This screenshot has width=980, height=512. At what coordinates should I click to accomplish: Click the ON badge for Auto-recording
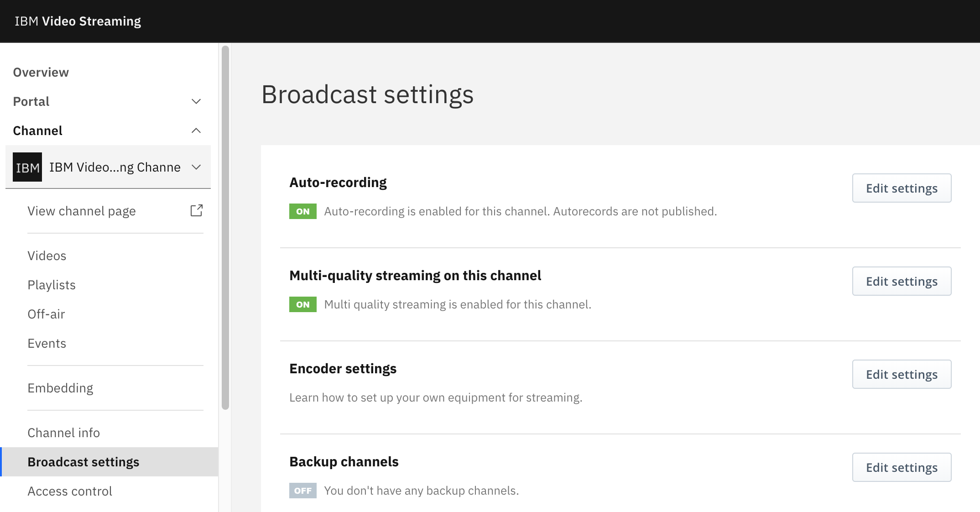click(303, 211)
